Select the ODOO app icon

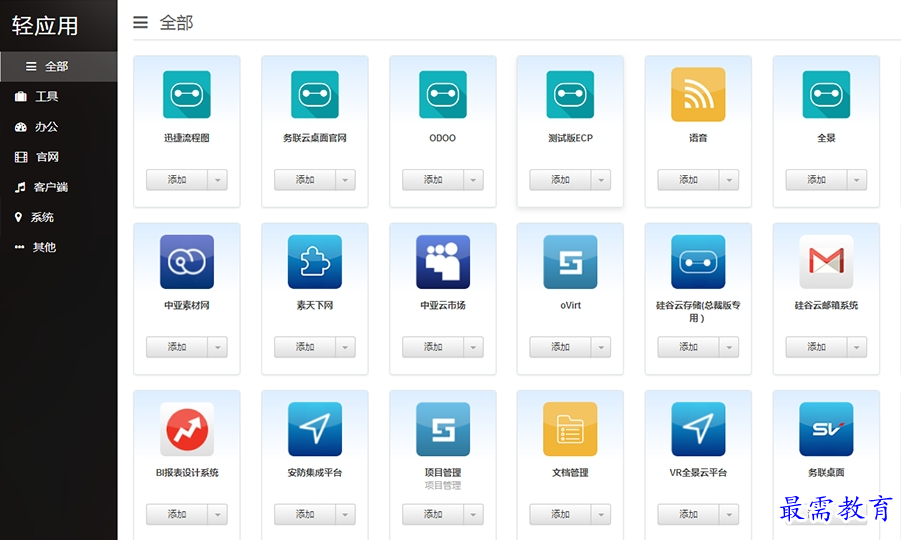443,94
